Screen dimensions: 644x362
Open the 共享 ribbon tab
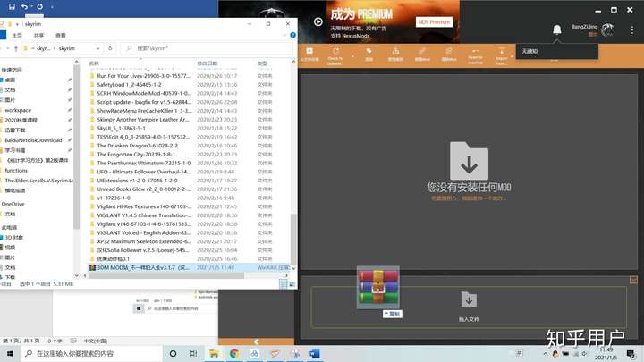(38, 35)
